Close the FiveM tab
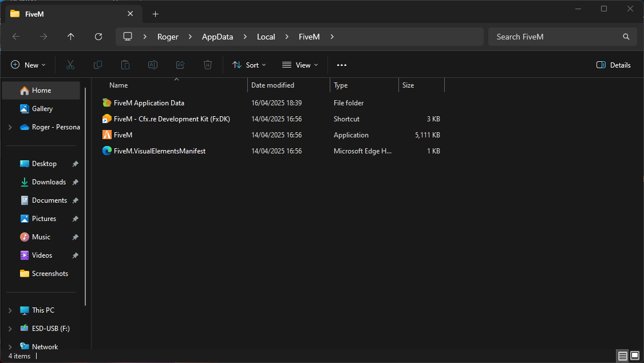This screenshot has height=363, width=644. [130, 14]
